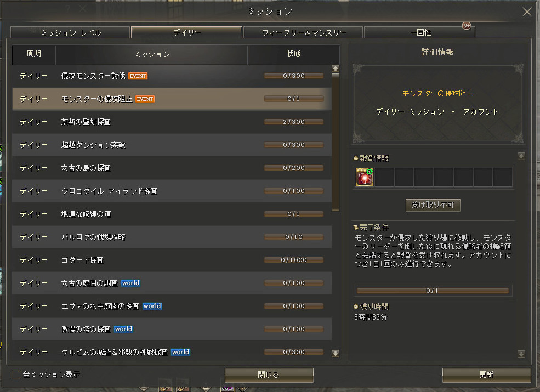This screenshot has width=540, height=392.
Task: Collapse the detail panel bottom arrow
Action: 521,354
